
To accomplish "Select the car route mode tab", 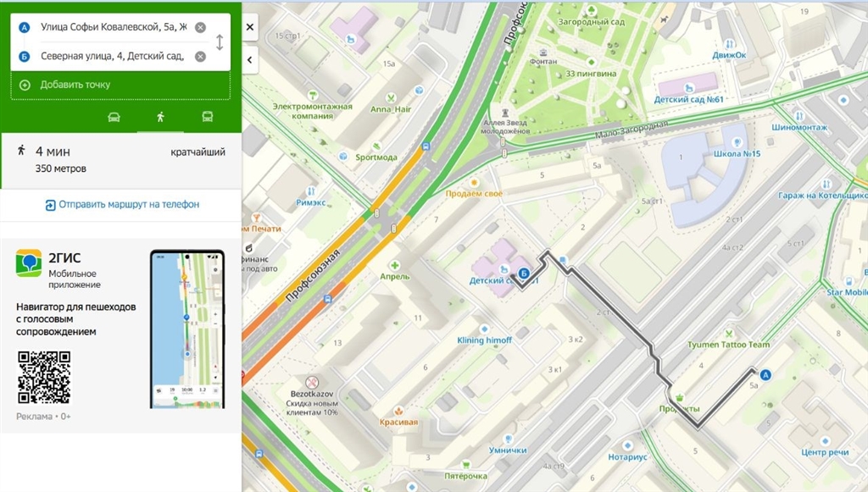I will (x=114, y=117).
